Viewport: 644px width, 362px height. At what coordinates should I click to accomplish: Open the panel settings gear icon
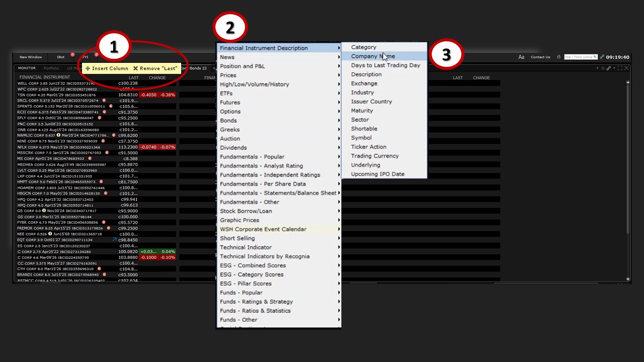pos(603,68)
